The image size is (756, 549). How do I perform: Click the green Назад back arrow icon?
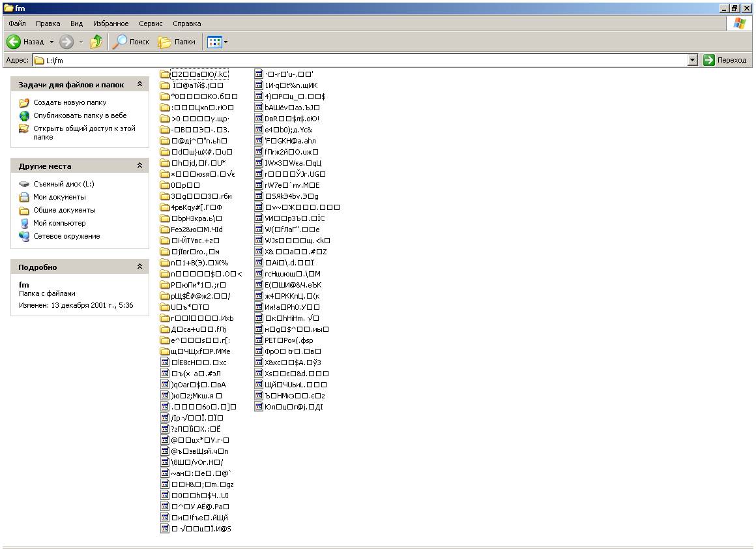pyautogui.click(x=14, y=42)
